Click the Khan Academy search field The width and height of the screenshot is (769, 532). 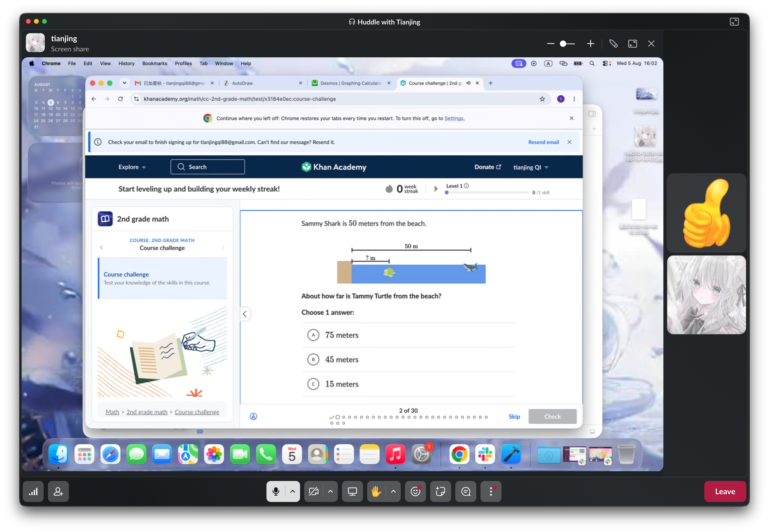(207, 167)
